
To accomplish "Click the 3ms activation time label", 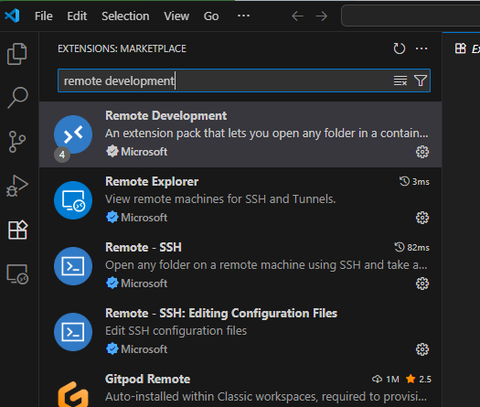I will click(414, 182).
